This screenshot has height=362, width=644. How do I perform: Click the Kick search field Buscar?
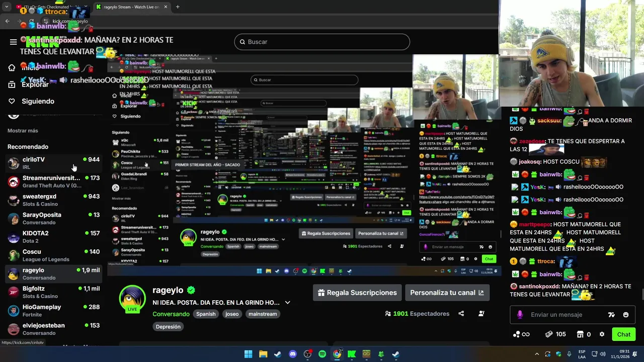322,42
